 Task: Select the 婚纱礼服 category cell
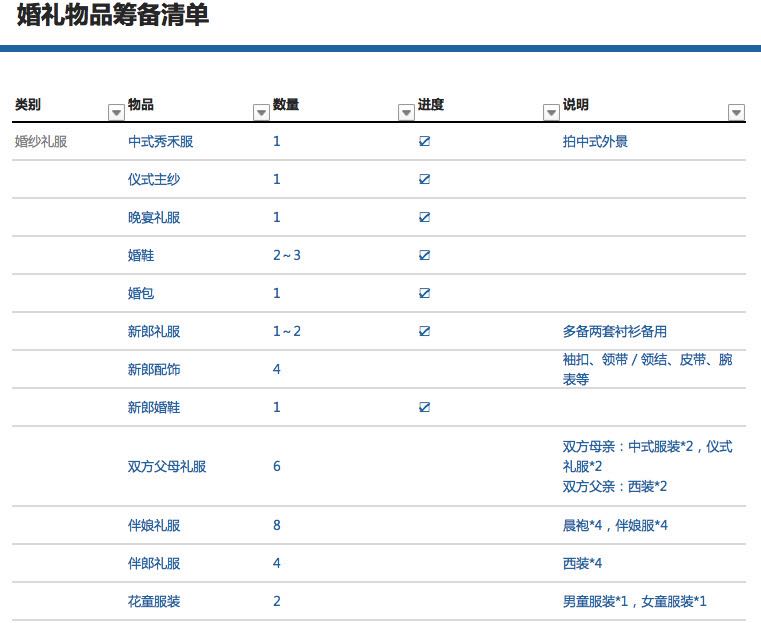tap(41, 142)
